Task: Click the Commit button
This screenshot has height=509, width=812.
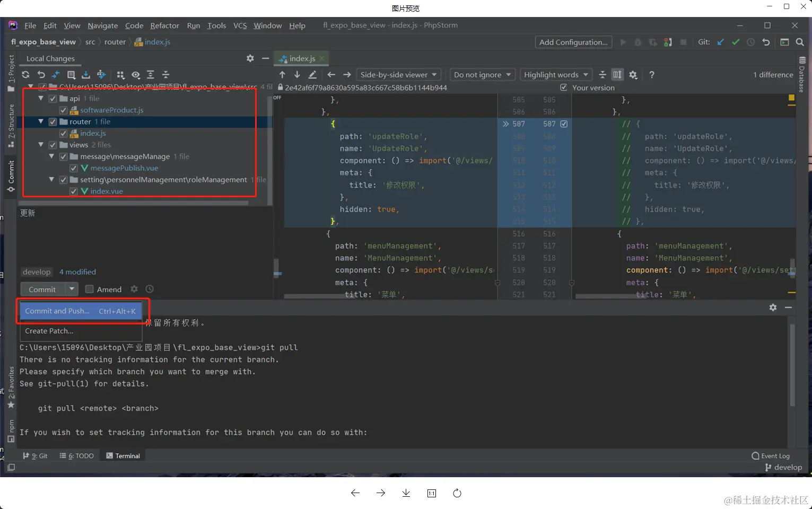Action: [42, 289]
